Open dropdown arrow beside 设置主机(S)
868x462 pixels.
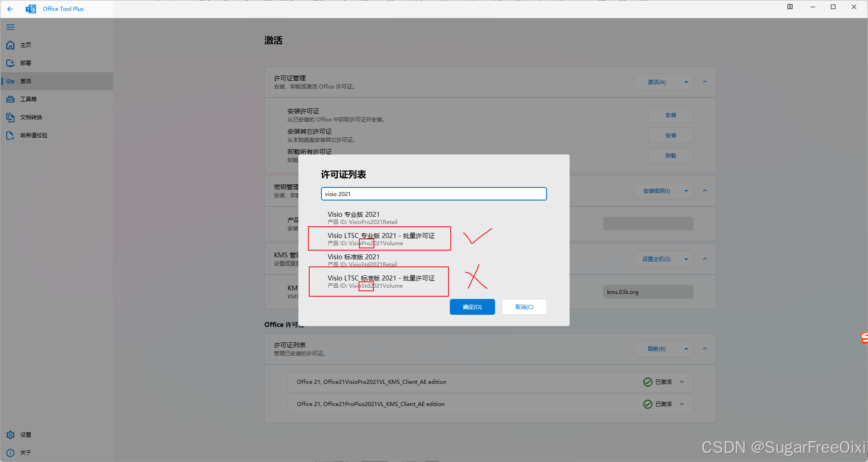point(686,259)
